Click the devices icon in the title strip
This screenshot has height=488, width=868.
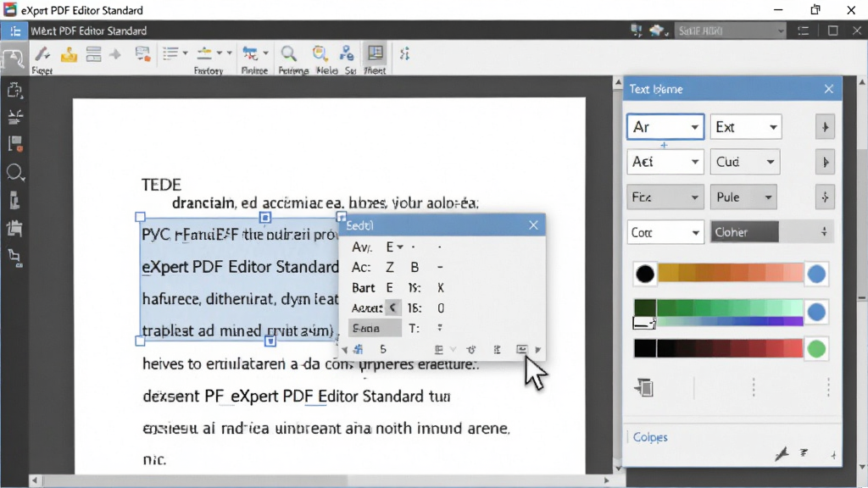pos(636,31)
